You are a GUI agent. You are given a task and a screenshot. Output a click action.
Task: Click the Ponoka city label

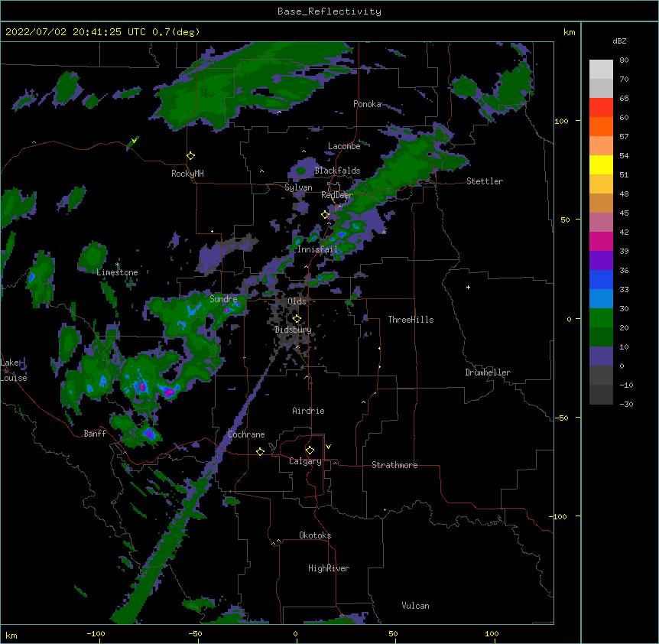(x=367, y=104)
